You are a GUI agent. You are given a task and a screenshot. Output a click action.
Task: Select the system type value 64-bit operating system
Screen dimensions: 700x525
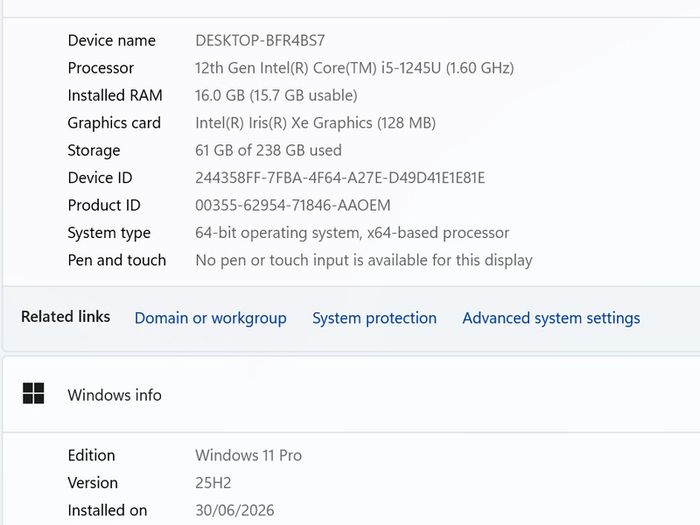pyautogui.click(x=352, y=233)
